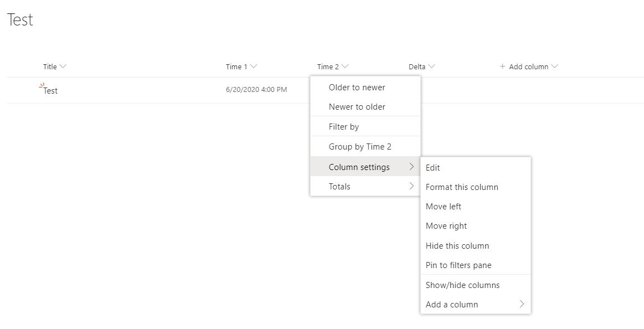Select Pin to filters pane
The height and width of the screenshot is (329, 644).
(458, 265)
